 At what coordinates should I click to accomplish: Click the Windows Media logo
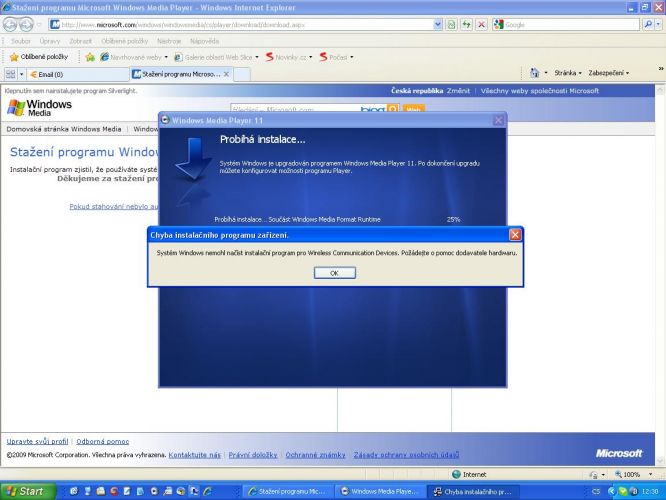[x=40, y=108]
